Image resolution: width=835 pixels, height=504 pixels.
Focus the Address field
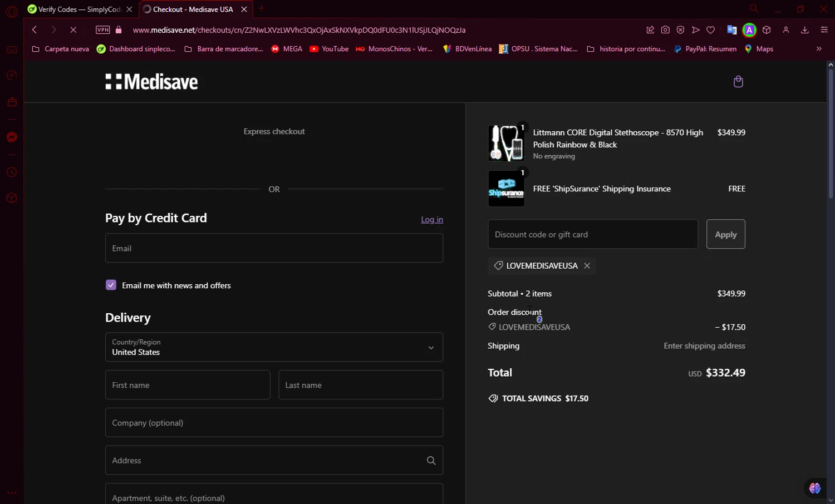[x=274, y=460]
